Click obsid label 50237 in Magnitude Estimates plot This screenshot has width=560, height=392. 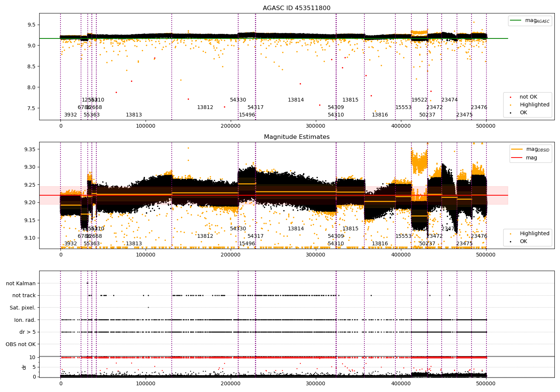tap(427, 244)
